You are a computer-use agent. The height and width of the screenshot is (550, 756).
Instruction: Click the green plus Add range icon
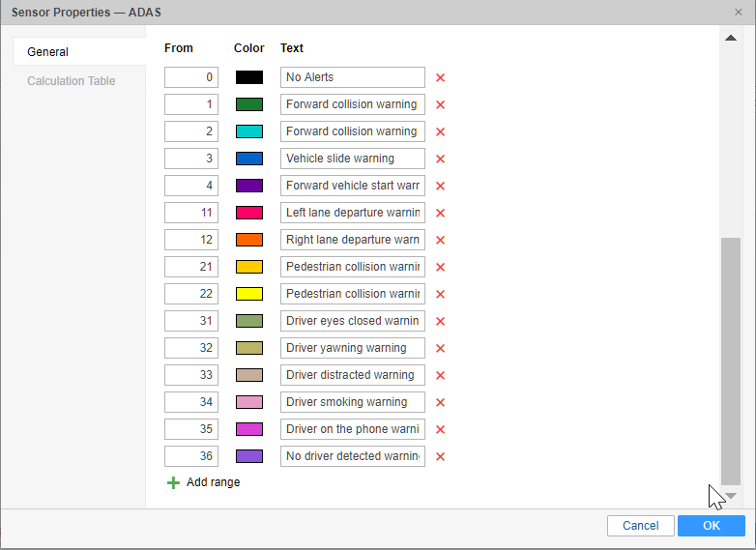point(174,482)
